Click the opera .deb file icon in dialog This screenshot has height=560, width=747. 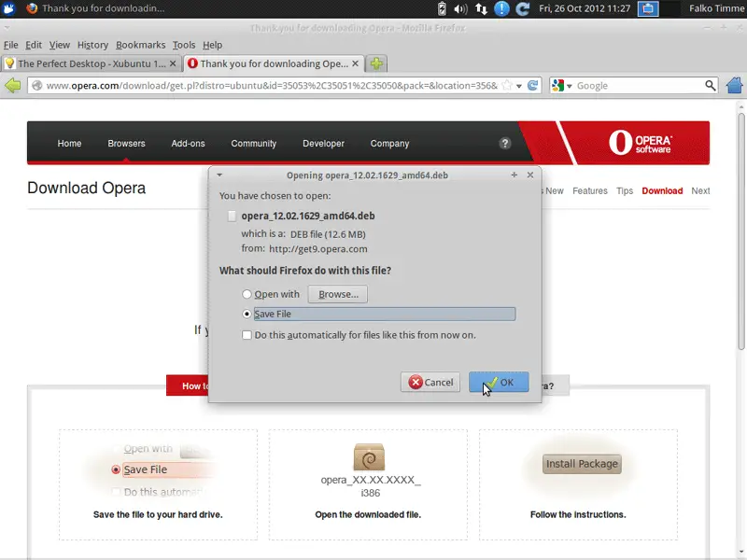pyautogui.click(x=232, y=217)
